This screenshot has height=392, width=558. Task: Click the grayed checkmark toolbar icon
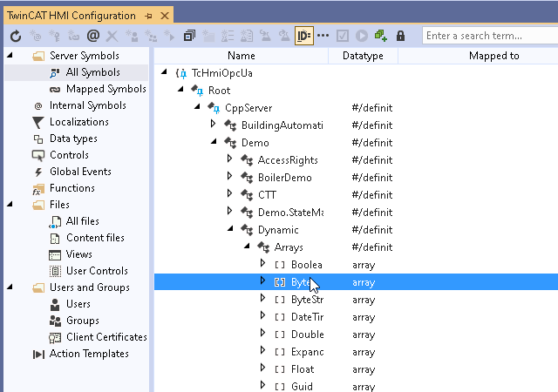(343, 36)
